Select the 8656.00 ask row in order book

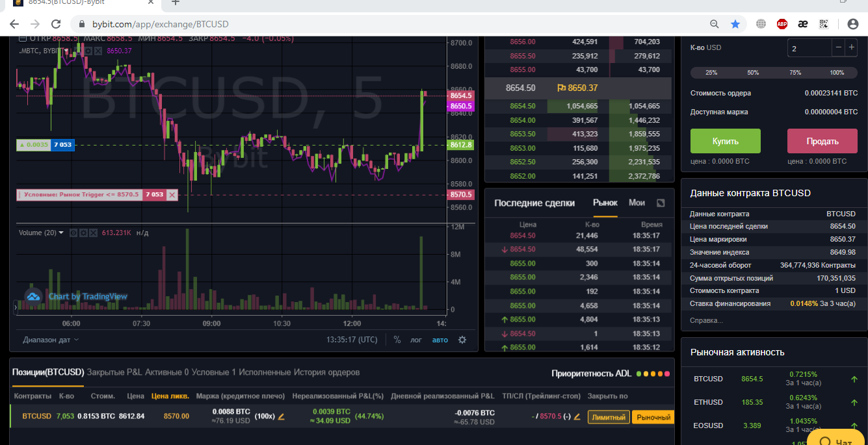pos(578,42)
